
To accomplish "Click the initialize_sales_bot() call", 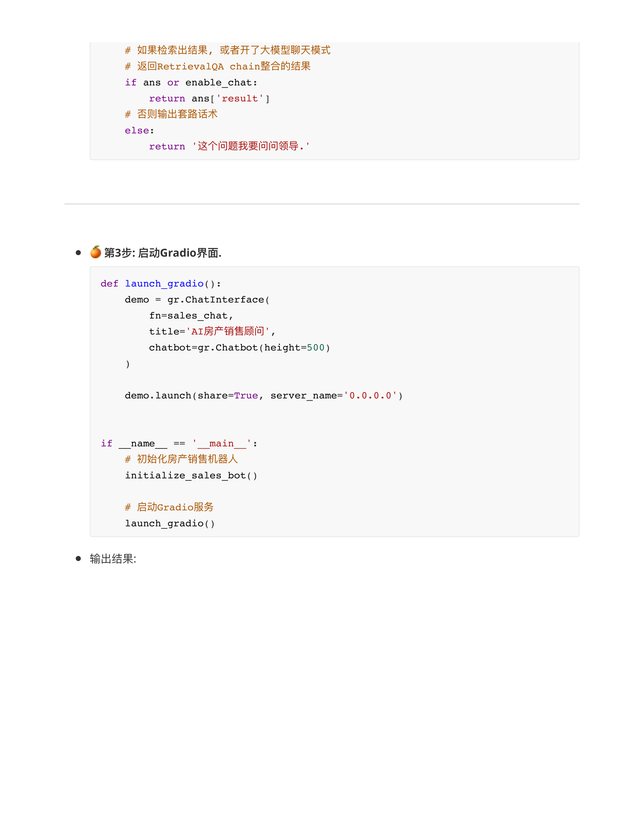I will tap(191, 475).
